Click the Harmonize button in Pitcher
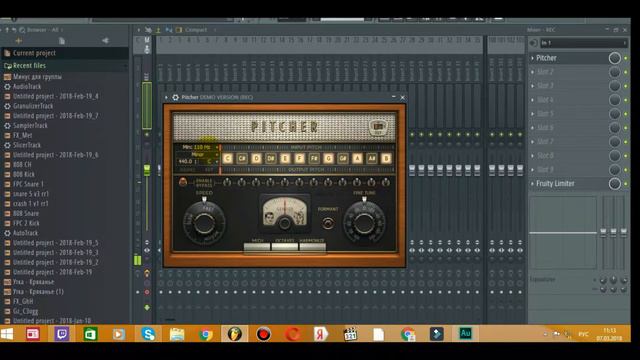This screenshot has height=360, width=640. (x=313, y=247)
